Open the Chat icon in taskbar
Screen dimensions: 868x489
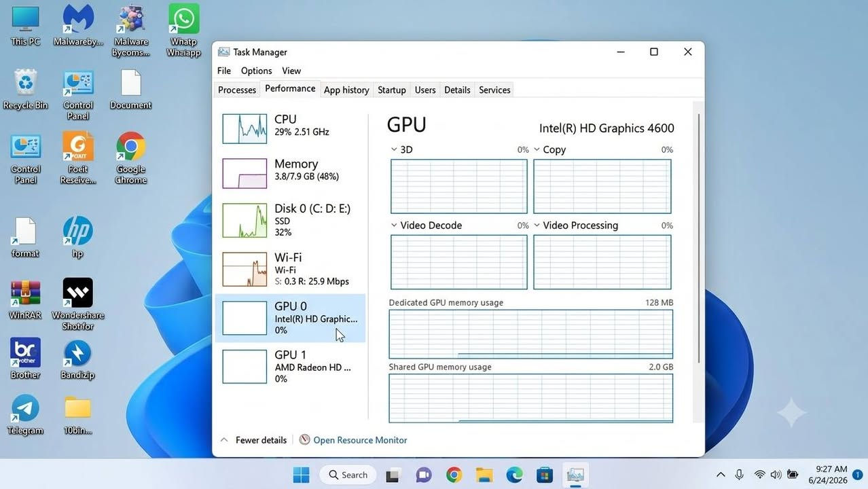coord(423,475)
